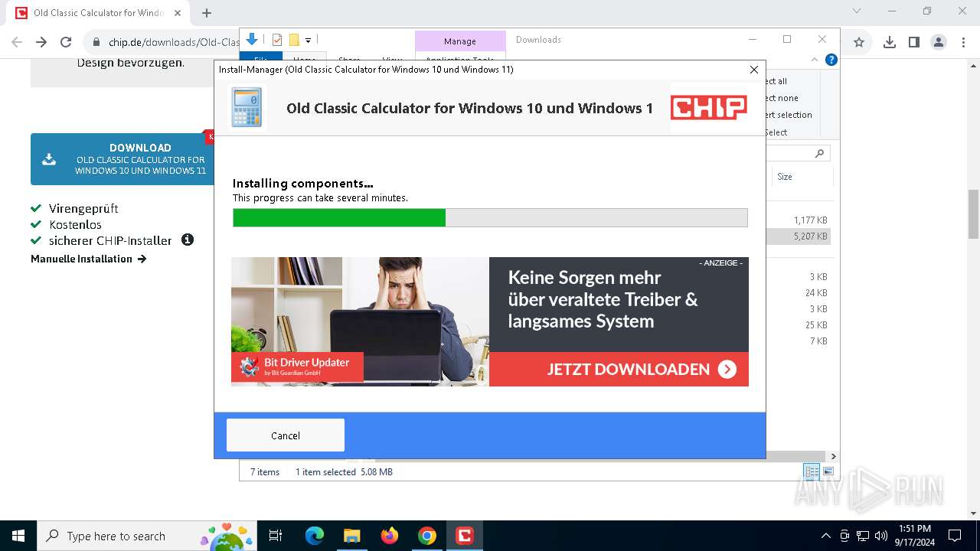Click the blue DOWNLOAD button on chip.de
This screenshot has width=980, height=551.
click(x=122, y=159)
